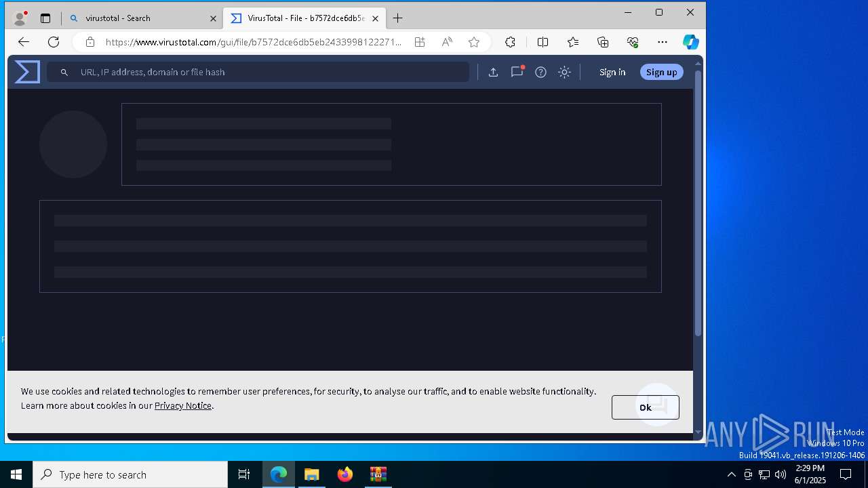Open the tab actions menu icon
868x488 pixels.
coord(45,18)
